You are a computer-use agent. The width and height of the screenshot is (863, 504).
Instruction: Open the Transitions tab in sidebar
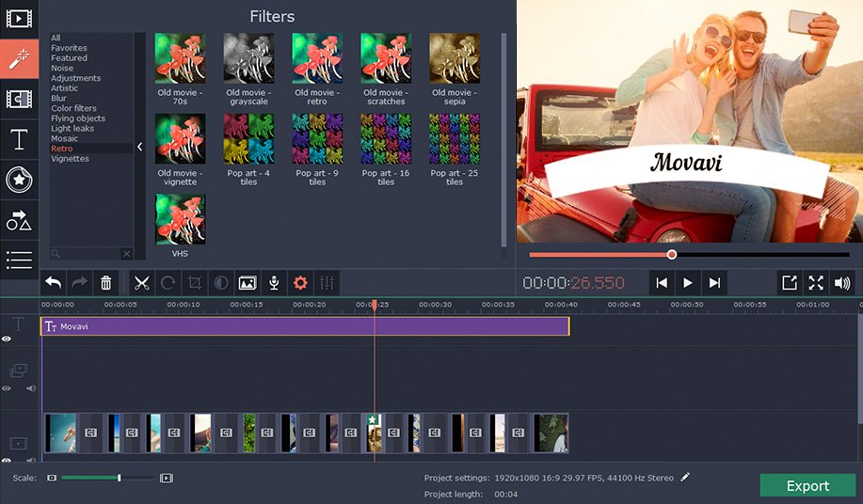(19, 99)
